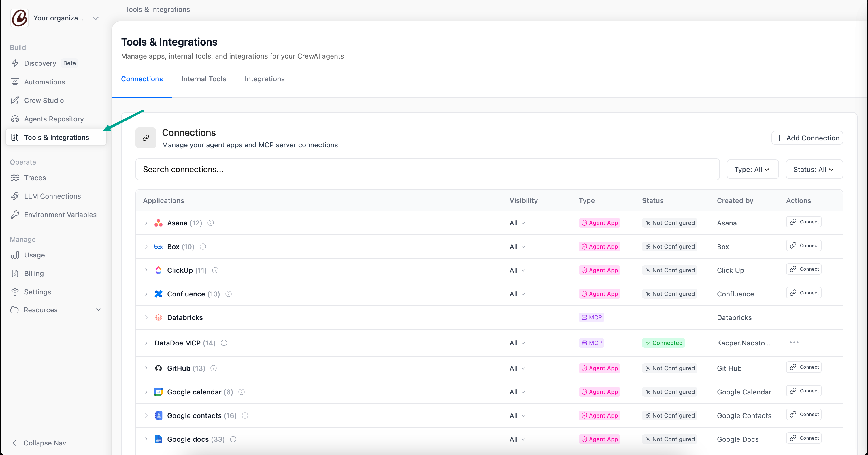
Task: Click the Billing receipt icon
Action: point(15,274)
